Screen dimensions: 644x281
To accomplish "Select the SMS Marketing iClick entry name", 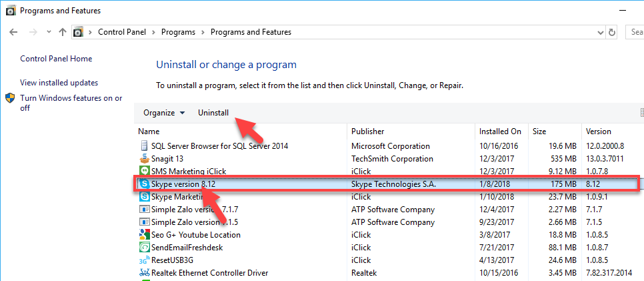I will (189, 171).
